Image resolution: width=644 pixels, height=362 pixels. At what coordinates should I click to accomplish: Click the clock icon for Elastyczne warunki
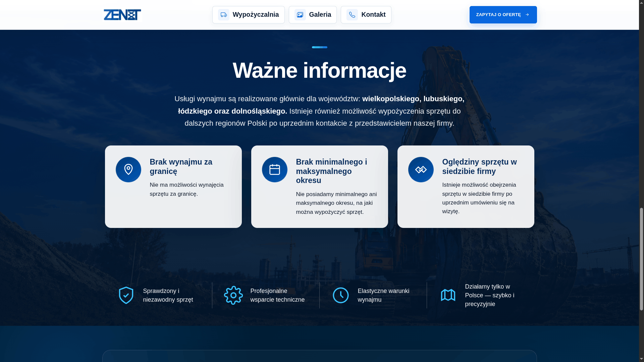click(x=341, y=295)
